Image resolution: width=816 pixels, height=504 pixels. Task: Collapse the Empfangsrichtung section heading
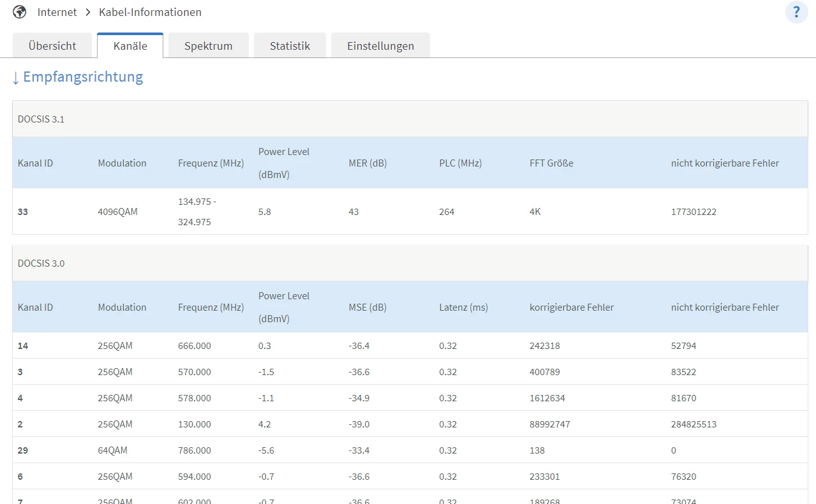pos(77,77)
